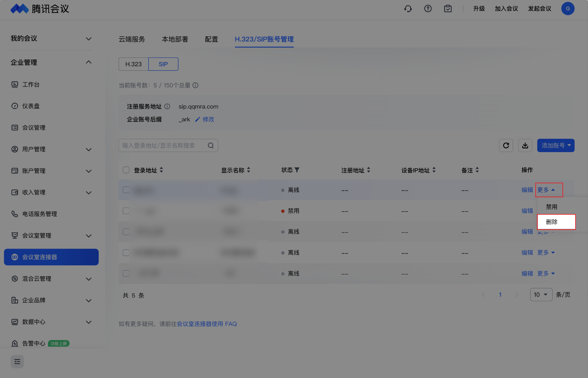Image resolution: width=588 pixels, height=378 pixels.
Task: Click info icon next to 注册服务地址
Action: point(167,107)
